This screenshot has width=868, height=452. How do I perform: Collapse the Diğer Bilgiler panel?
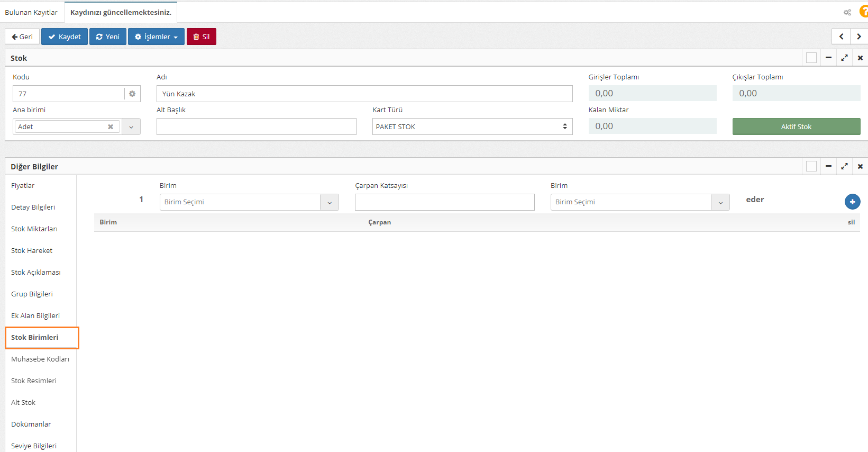[828, 166]
